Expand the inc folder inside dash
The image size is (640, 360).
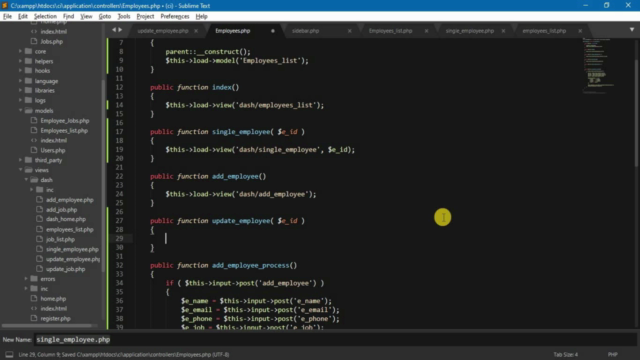pos(31,190)
